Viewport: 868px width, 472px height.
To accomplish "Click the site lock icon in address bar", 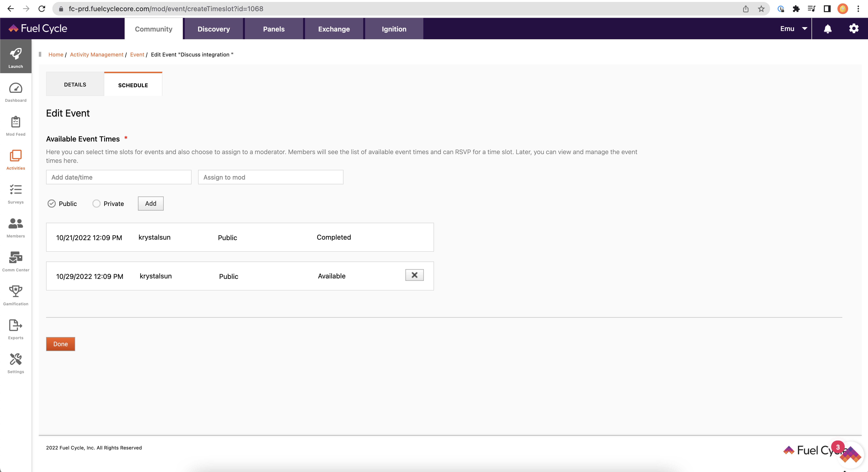I will click(x=61, y=9).
